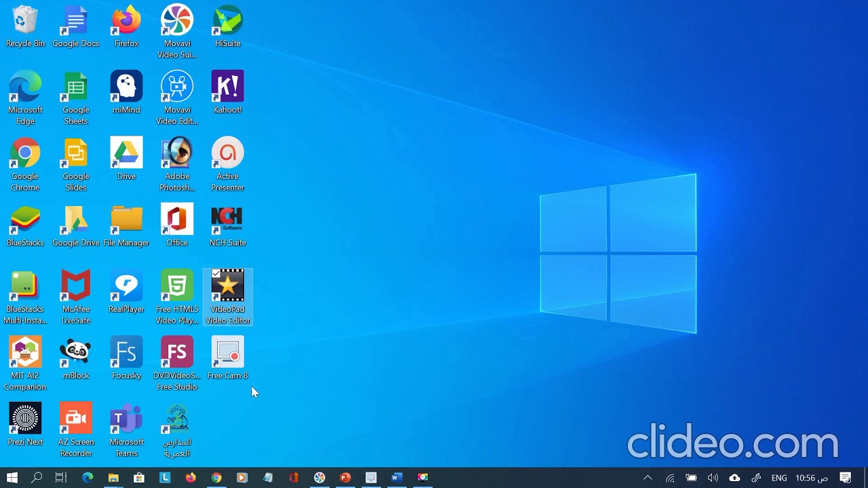Select the Office desktop shortcut
The height and width of the screenshot is (488, 868).
(x=177, y=226)
